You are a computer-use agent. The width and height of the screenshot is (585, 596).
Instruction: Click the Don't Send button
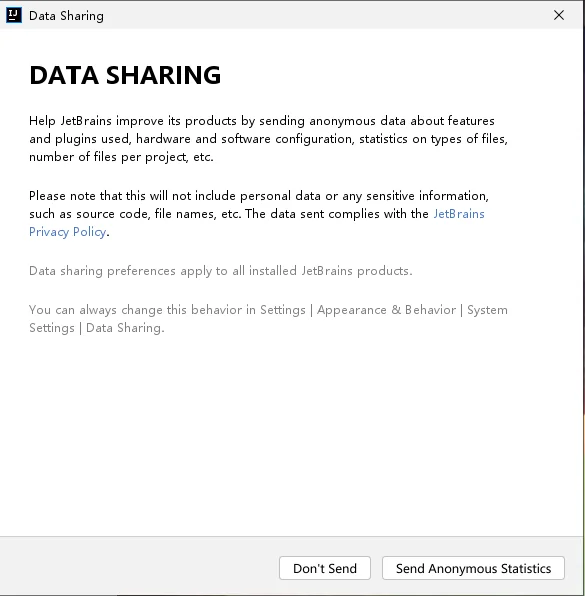click(325, 568)
